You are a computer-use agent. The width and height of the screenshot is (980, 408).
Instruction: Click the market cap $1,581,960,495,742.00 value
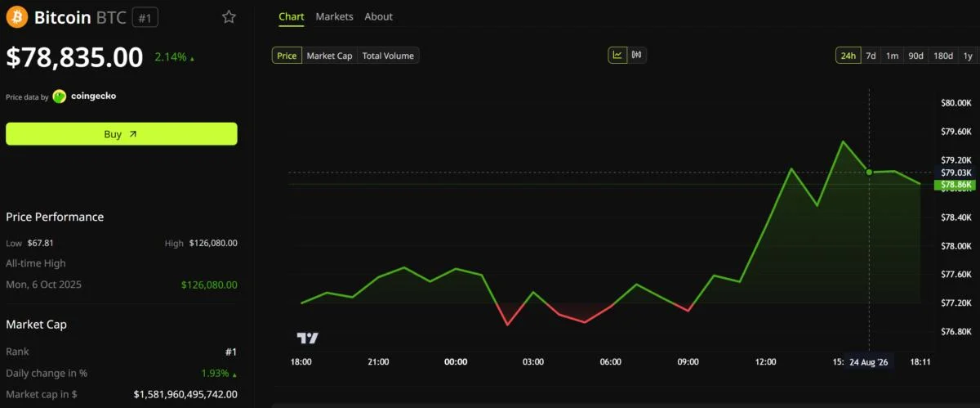coord(185,394)
